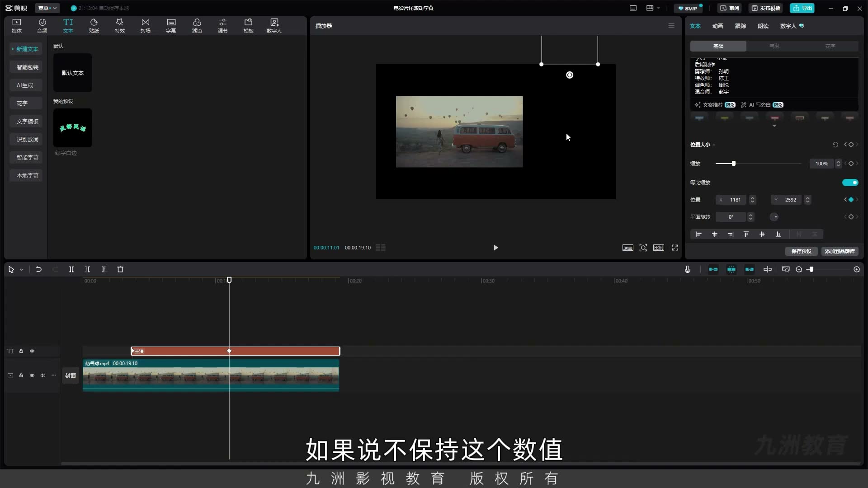This screenshot has width=868, height=488.
Task: Click the microphone record voiceover icon
Action: point(688,269)
